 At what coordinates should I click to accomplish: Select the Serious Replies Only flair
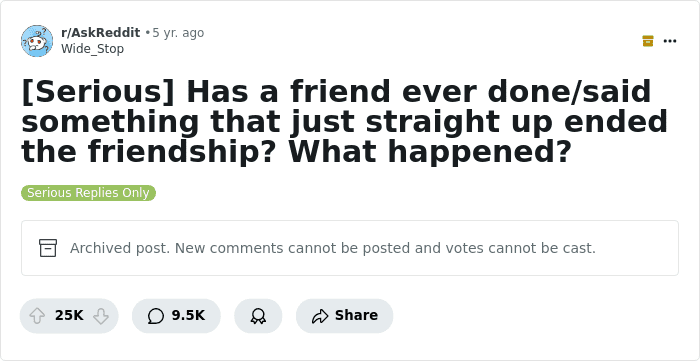tap(88, 193)
